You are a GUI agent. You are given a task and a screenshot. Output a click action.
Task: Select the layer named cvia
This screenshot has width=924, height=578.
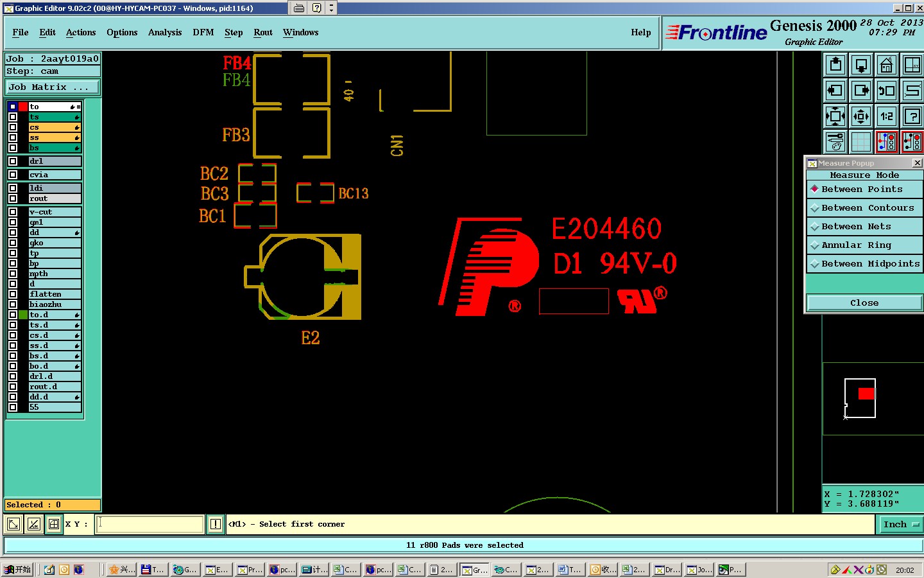coord(55,175)
